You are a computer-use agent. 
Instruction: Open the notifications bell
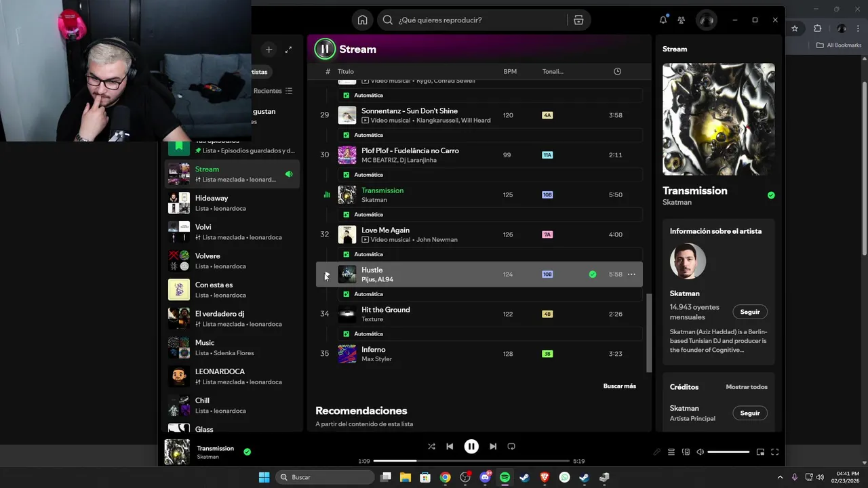click(x=663, y=20)
